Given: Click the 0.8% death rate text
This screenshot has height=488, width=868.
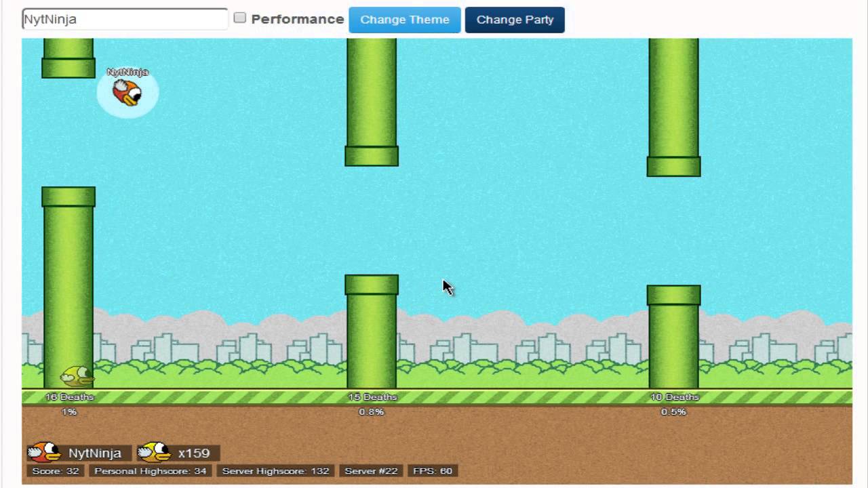Looking at the screenshot, I should 372,412.
